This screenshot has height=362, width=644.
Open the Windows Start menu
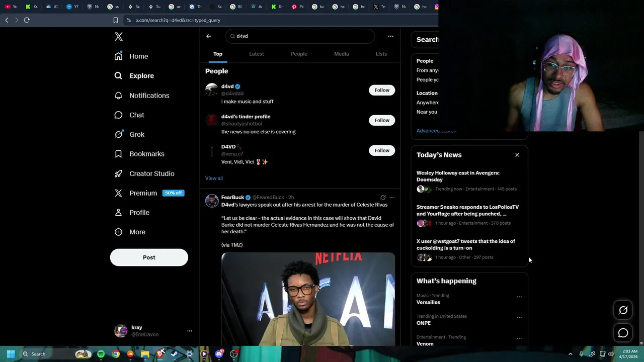click(11, 354)
